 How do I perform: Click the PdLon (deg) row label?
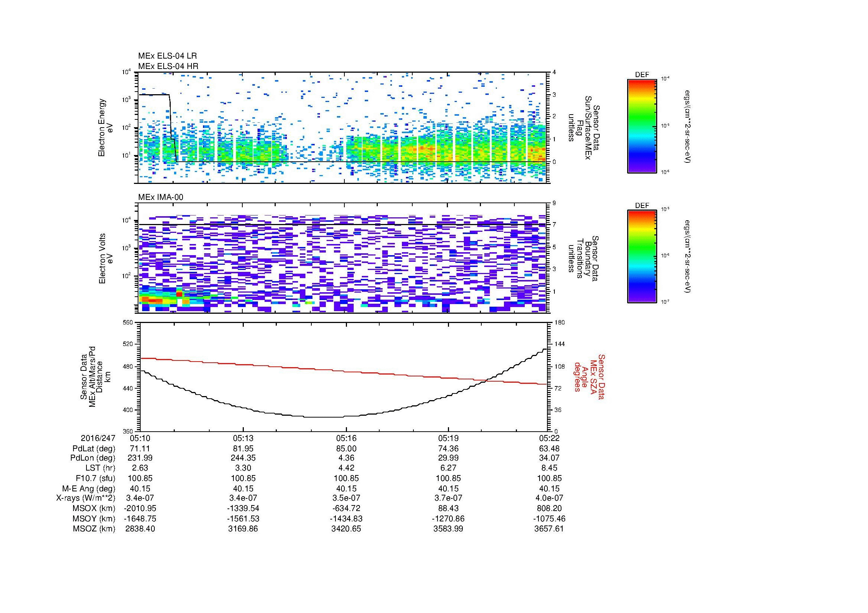pos(93,458)
